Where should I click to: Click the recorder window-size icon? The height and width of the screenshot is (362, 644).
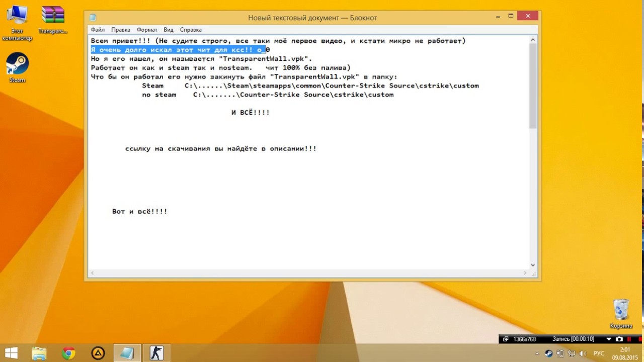coord(505,339)
